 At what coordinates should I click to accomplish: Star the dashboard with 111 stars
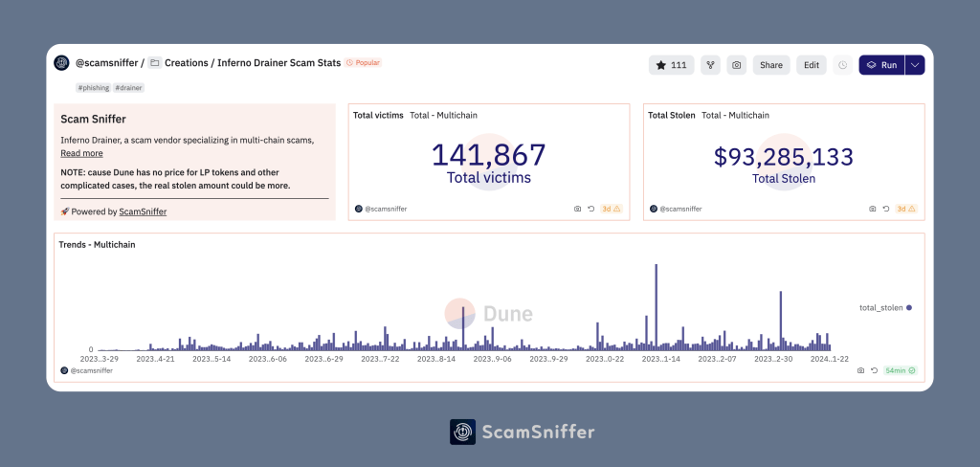click(671, 65)
